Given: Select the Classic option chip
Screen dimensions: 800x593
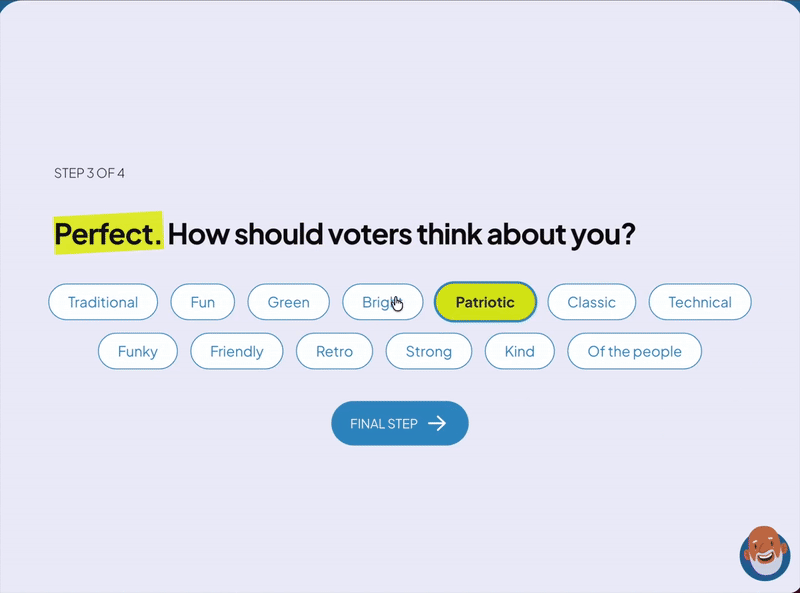Looking at the screenshot, I should [591, 302].
